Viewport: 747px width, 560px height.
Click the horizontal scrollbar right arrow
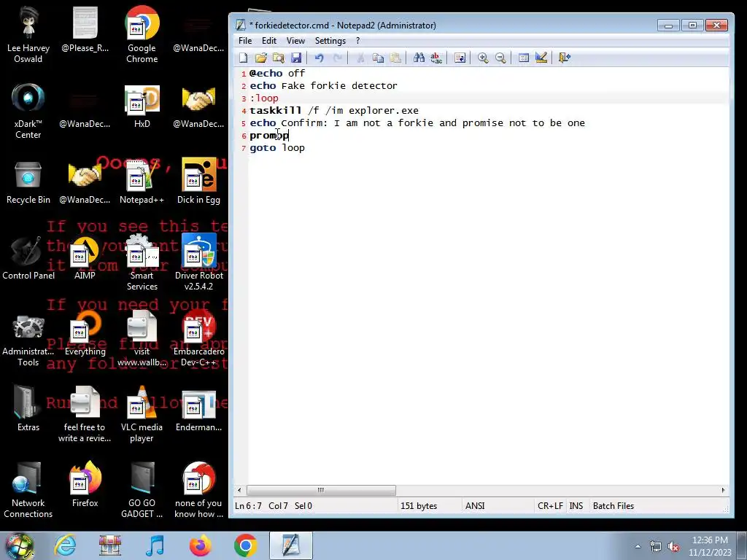pos(723,490)
